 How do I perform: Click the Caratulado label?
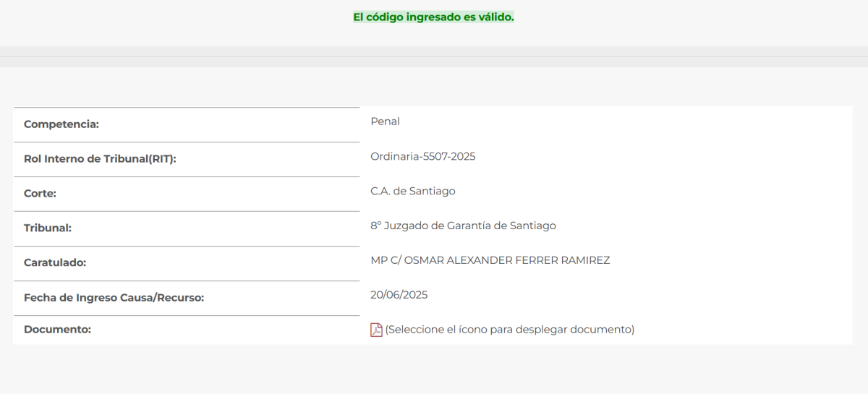point(55,263)
